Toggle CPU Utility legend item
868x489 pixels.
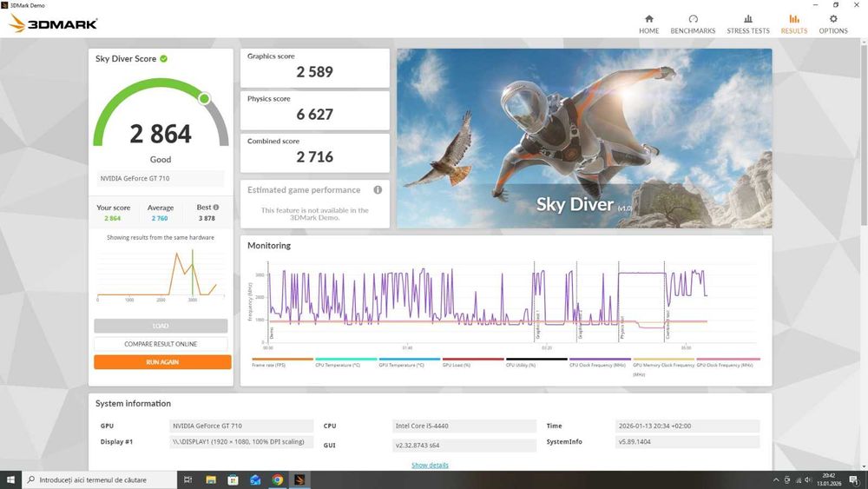[x=536, y=363]
